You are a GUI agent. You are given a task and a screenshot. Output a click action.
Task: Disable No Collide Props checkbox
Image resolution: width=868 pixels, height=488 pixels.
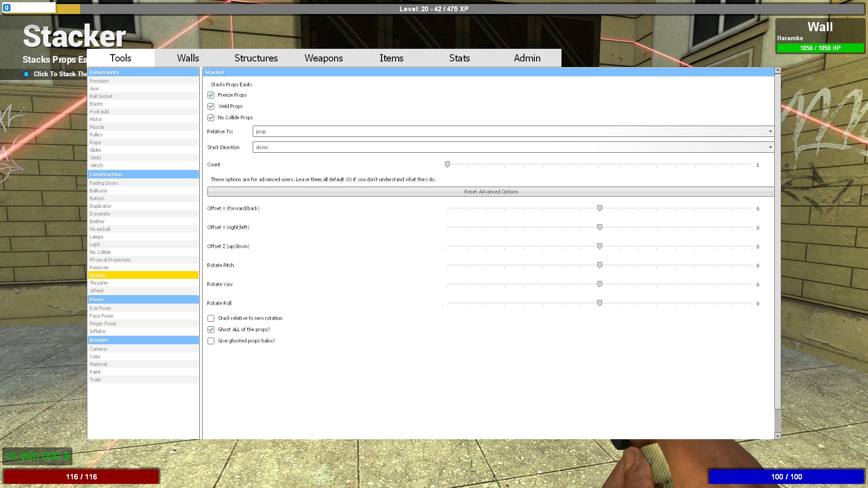click(211, 118)
